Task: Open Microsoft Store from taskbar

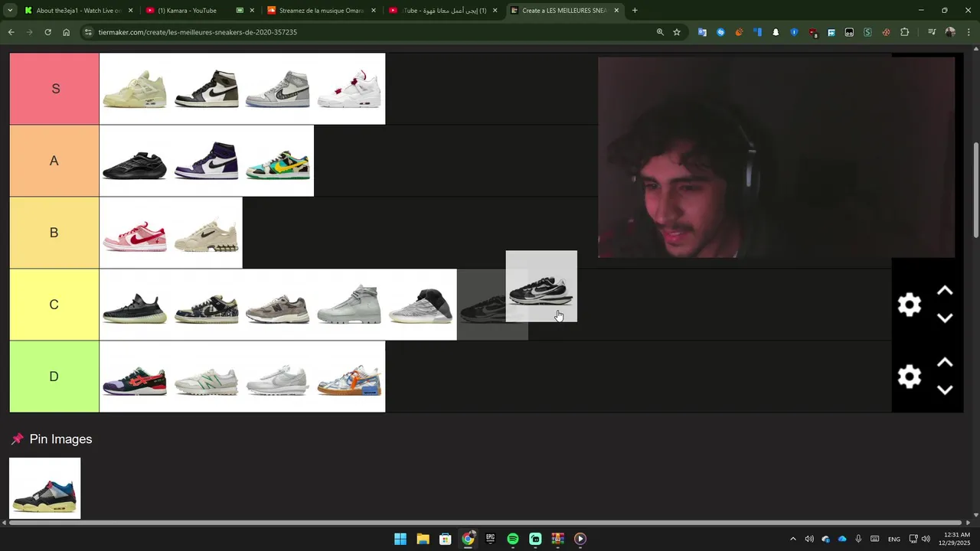Action: pos(445,539)
